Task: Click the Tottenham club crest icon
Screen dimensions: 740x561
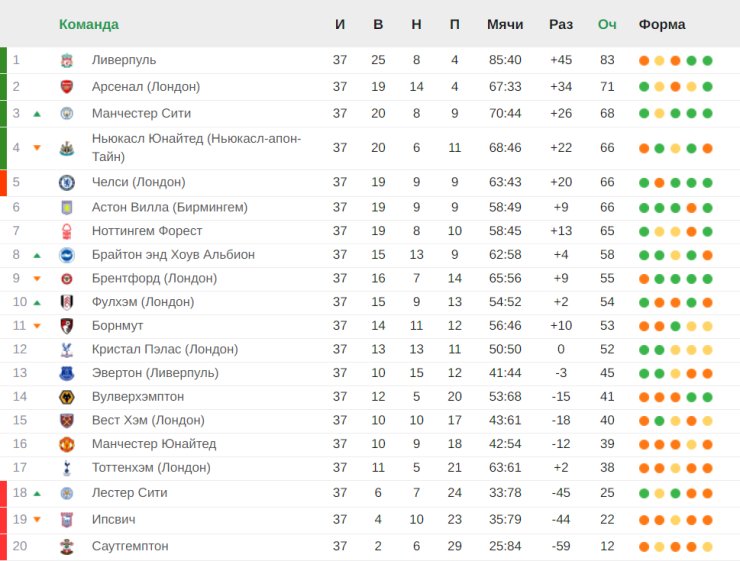Action: pos(67,468)
